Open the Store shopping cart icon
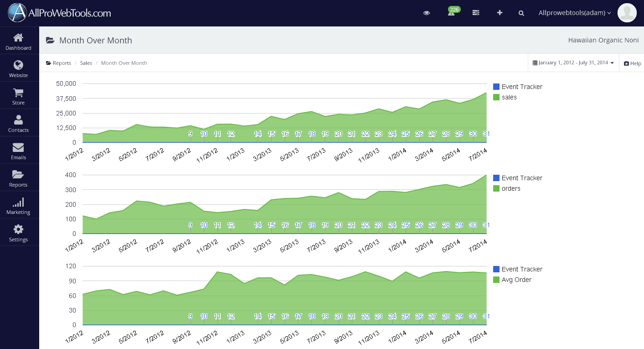Viewport: 644px width, 349px height. (18, 93)
